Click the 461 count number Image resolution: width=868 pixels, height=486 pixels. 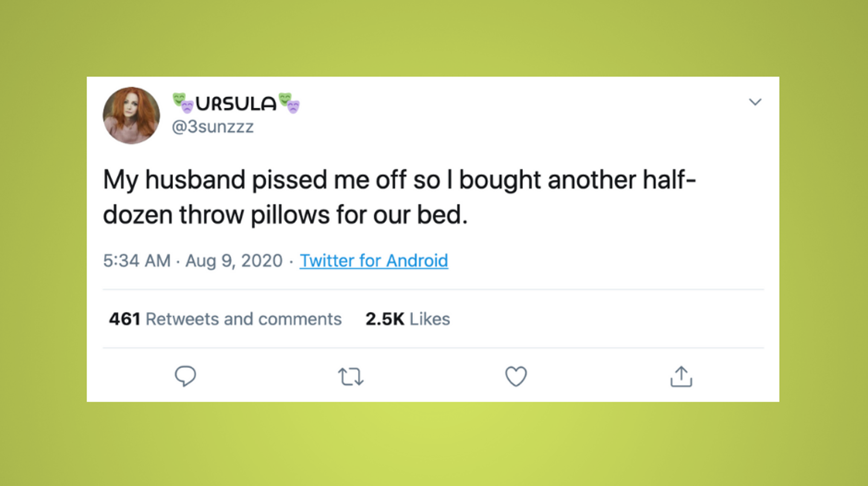tap(124, 319)
